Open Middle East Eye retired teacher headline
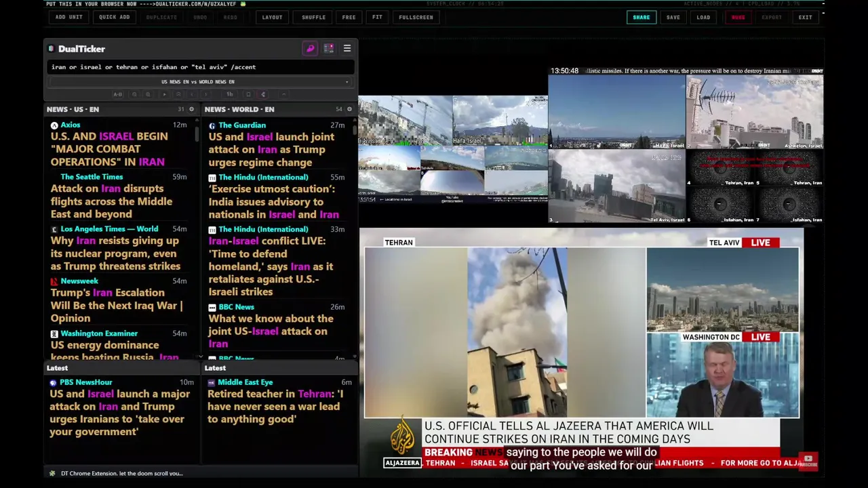The width and height of the screenshot is (868, 488). [x=274, y=407]
